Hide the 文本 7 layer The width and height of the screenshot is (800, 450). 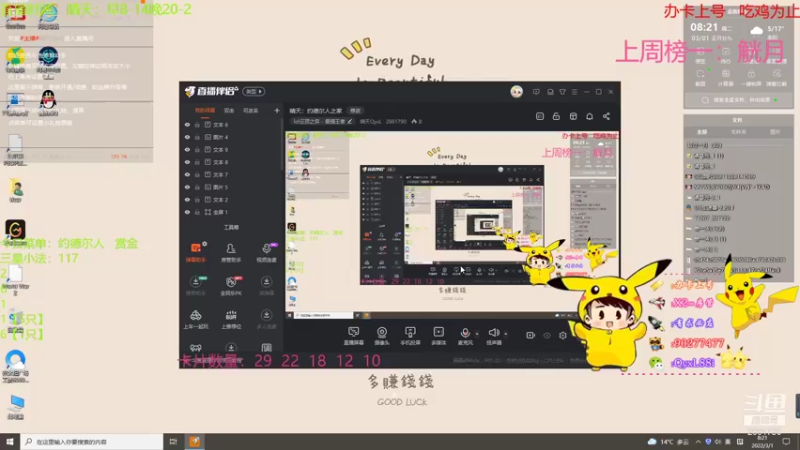tap(187, 174)
